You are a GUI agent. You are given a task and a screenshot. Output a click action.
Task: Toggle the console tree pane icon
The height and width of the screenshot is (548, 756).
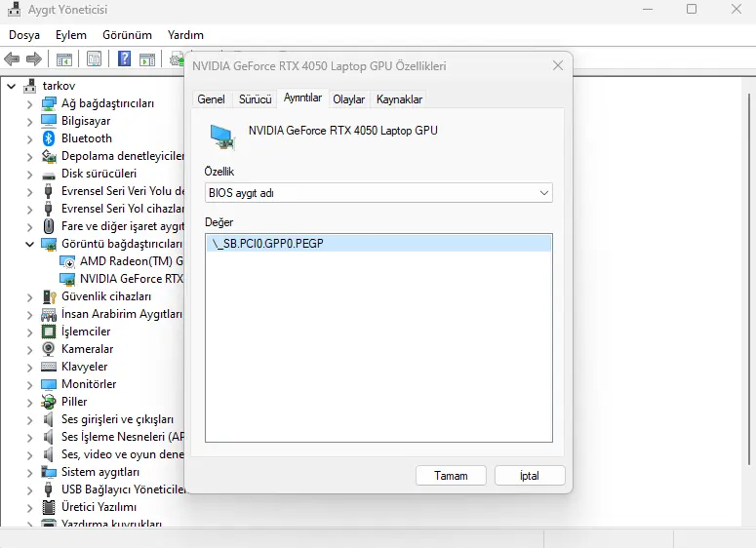pos(64,59)
